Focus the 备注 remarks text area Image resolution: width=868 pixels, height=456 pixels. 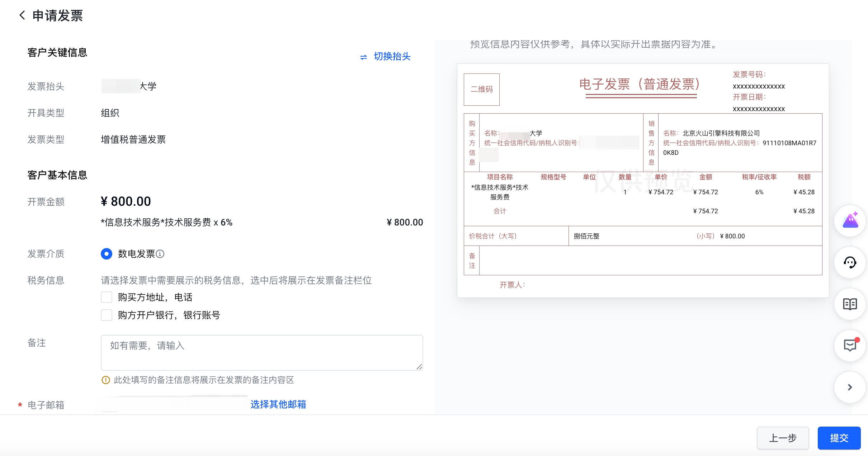(x=262, y=353)
